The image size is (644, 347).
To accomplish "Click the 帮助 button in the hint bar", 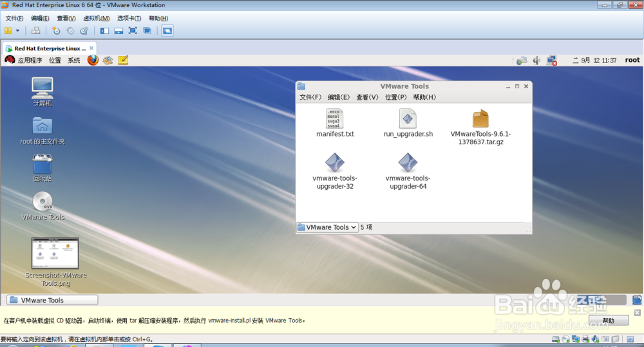I will 609,321.
